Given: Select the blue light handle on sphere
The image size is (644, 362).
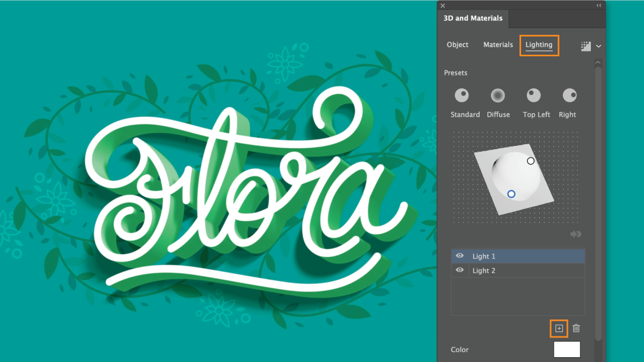Looking at the screenshot, I should click(511, 194).
